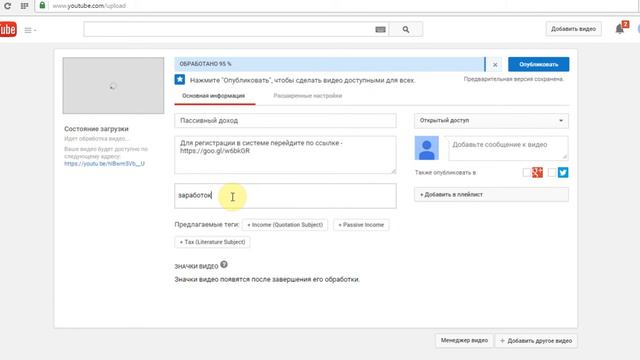Click the Предлагаемые теги label

207,224
